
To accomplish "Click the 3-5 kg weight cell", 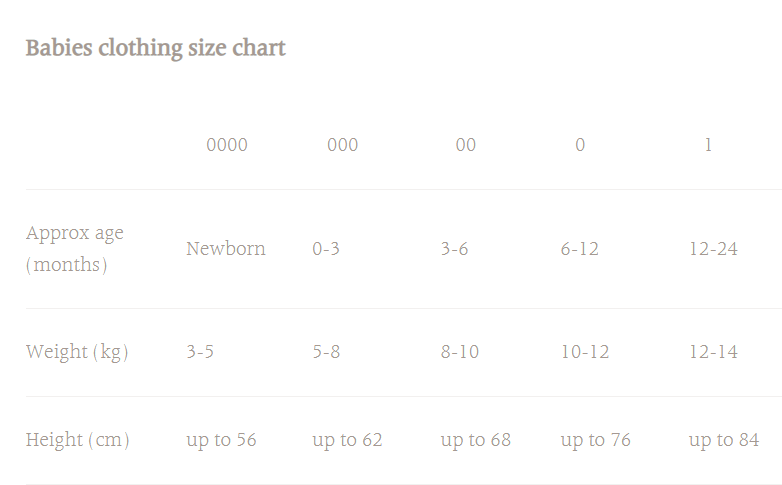I will point(200,352).
